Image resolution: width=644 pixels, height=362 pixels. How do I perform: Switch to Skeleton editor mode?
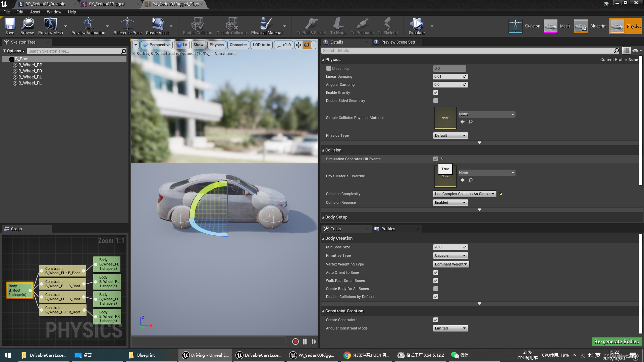click(x=525, y=26)
